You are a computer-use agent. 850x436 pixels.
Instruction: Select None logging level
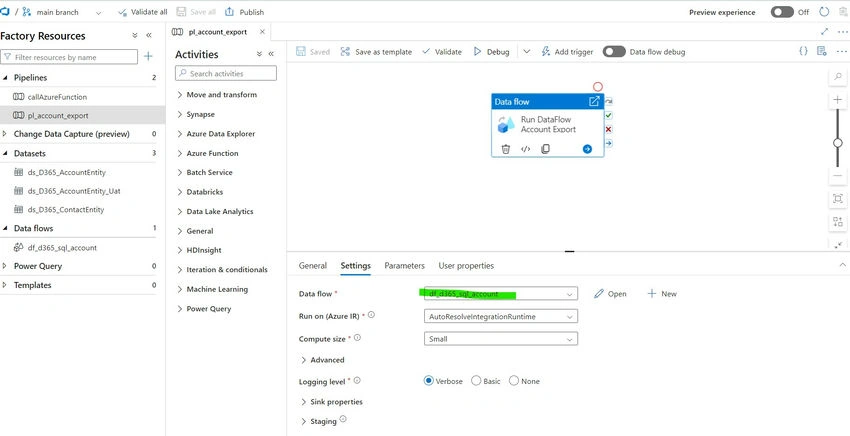point(514,381)
